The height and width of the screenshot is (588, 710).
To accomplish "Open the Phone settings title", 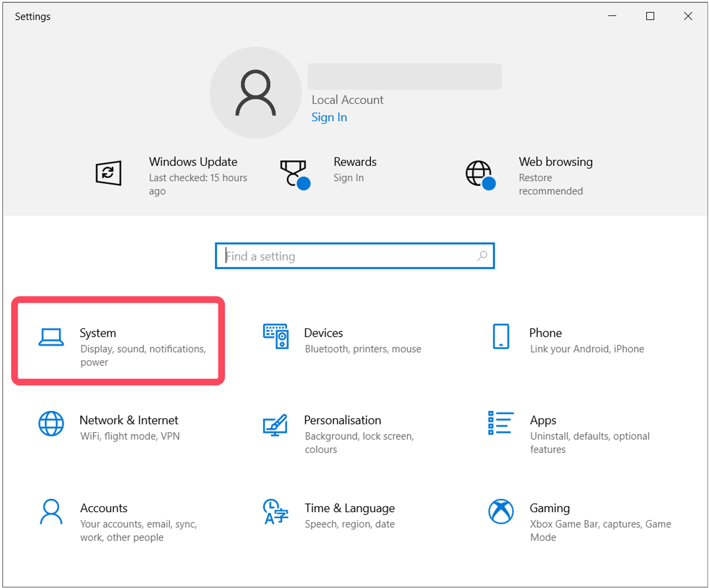I will (545, 333).
